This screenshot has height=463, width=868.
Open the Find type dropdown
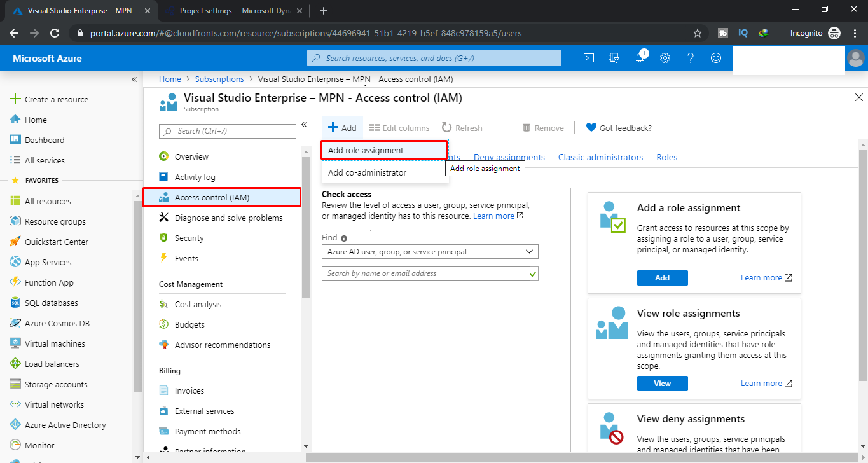click(430, 252)
